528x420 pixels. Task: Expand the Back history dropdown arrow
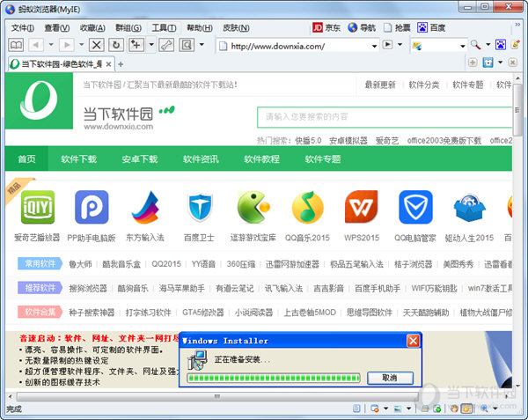[51, 44]
